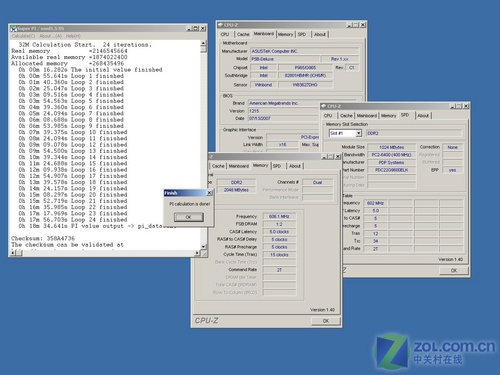Click the EPP yes field
The height and width of the screenshot is (375, 500).
452,170
